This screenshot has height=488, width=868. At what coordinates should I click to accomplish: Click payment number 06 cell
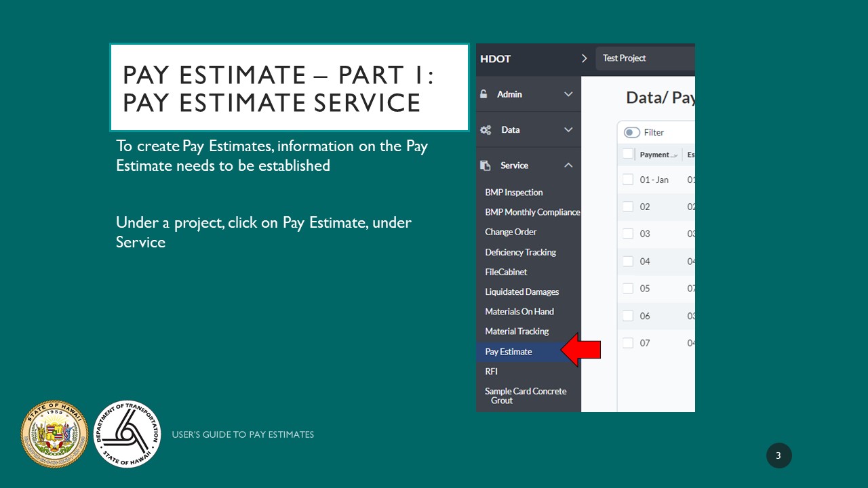(x=645, y=316)
